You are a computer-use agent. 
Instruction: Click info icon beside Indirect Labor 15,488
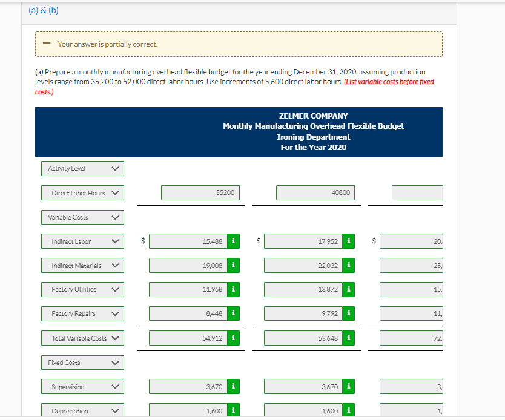233,241
